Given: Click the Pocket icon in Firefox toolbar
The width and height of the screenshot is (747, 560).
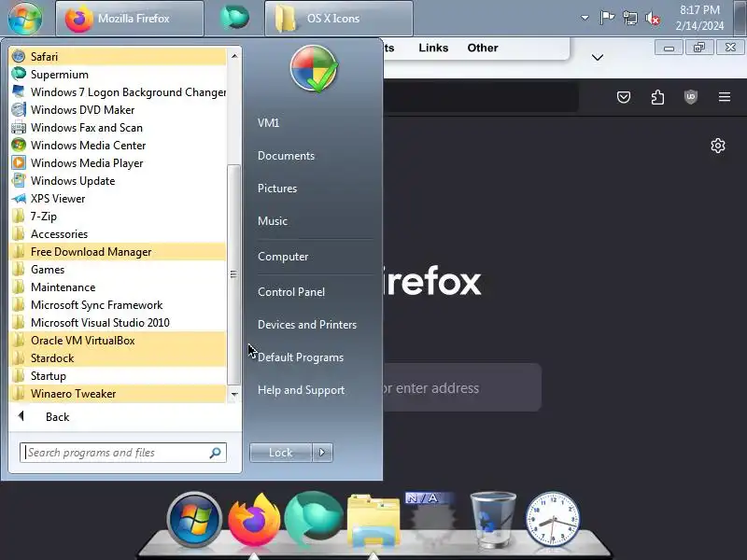Looking at the screenshot, I should 624,97.
